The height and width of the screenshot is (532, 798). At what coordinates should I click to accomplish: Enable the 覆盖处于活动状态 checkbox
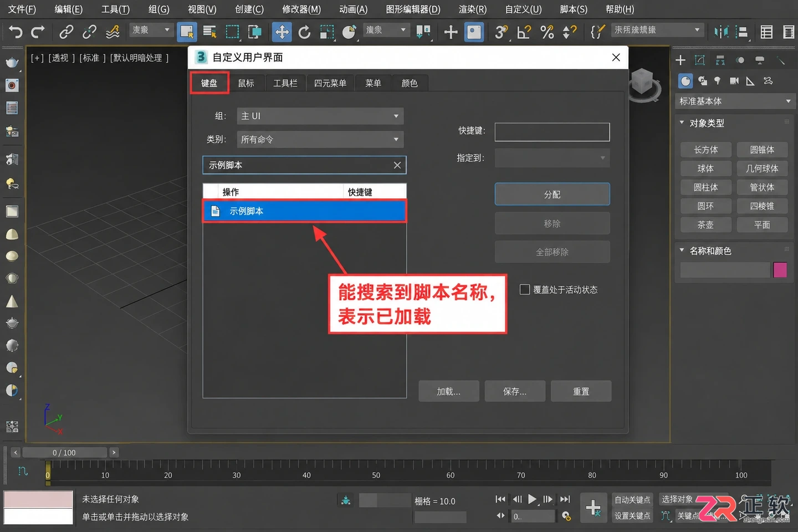(x=525, y=289)
